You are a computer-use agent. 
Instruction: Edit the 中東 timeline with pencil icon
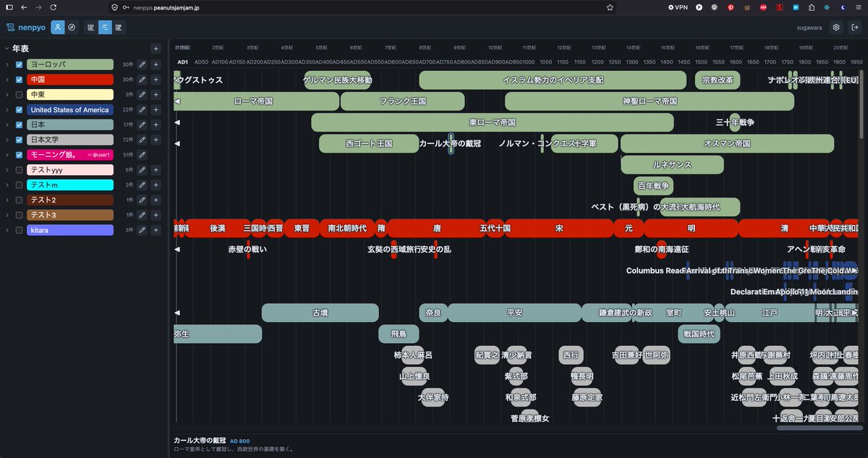click(x=142, y=95)
